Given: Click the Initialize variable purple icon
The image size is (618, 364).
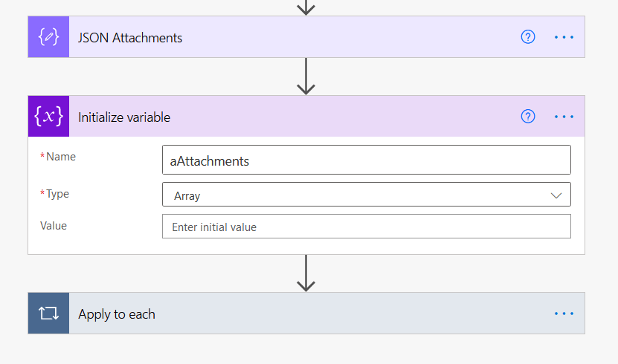Looking at the screenshot, I should [48, 117].
